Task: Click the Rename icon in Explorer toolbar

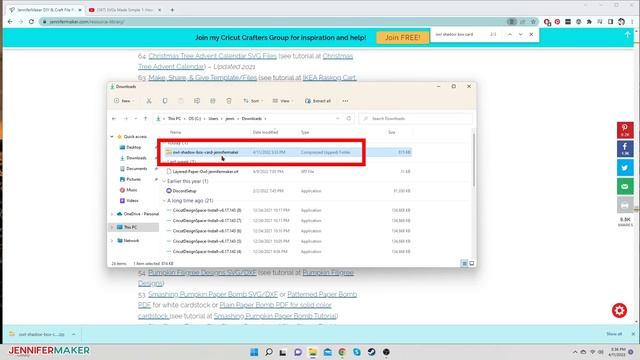Action: 197,101
